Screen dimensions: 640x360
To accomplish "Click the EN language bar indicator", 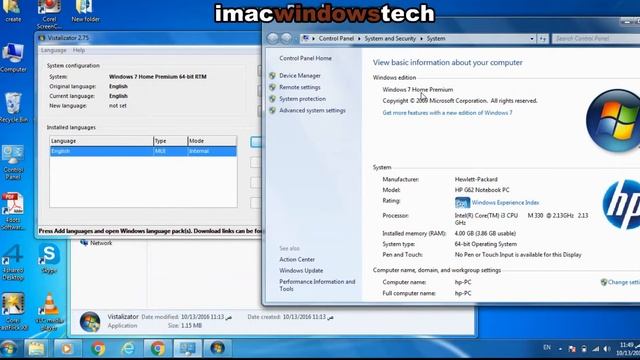I will click(x=547, y=348).
